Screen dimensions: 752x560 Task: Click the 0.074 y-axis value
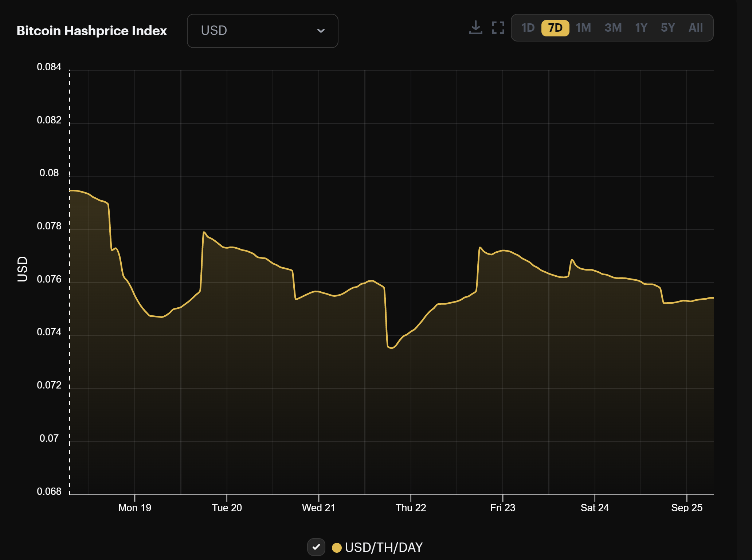click(49, 332)
